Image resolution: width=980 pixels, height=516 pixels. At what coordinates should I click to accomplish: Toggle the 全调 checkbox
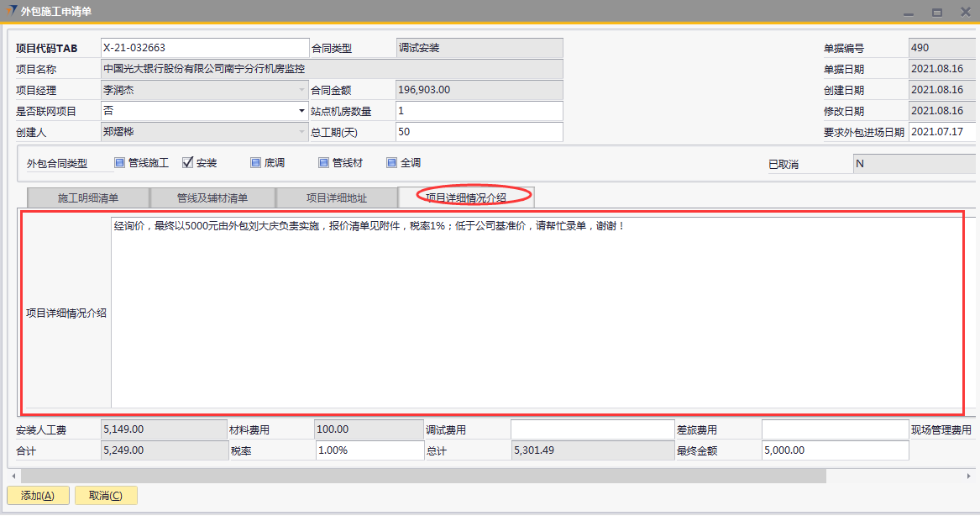(x=391, y=163)
